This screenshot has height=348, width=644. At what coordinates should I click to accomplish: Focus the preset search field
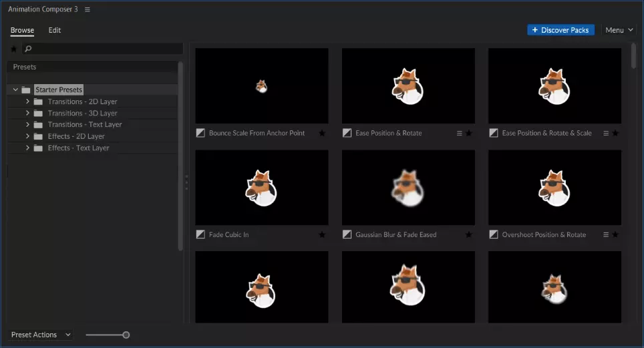(103, 49)
